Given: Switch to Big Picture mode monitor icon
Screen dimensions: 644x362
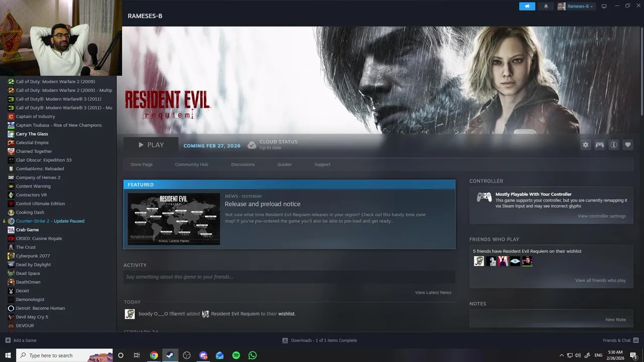Looking at the screenshot, I should tap(604, 6).
